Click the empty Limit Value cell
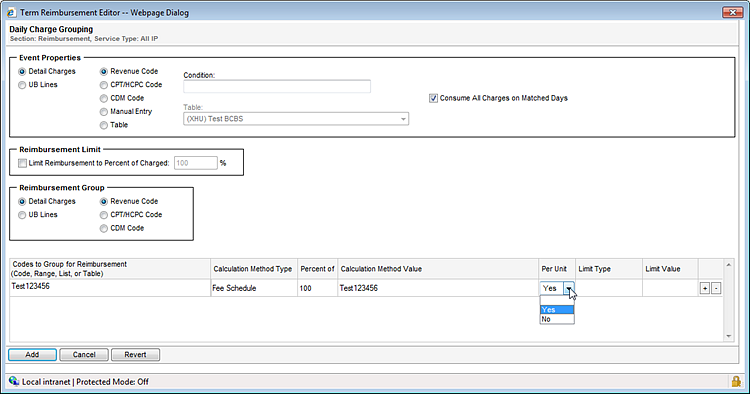 click(x=670, y=288)
